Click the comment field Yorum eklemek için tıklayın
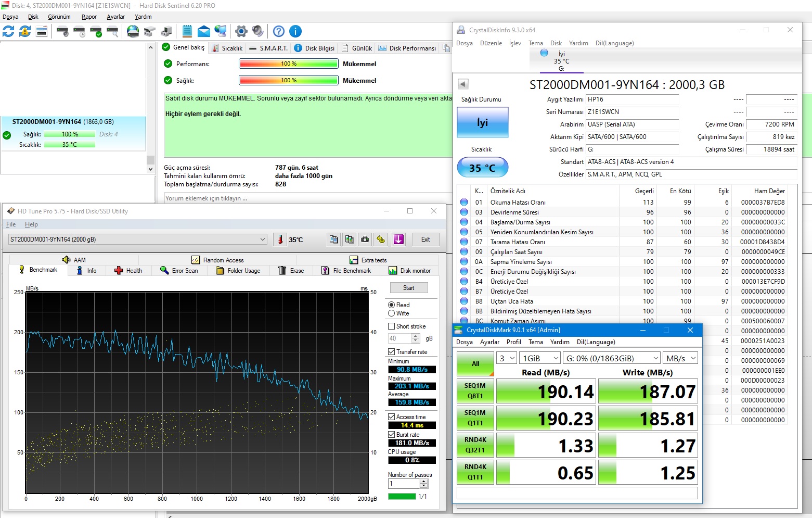Viewport: 812px width, 518px height. point(308,198)
